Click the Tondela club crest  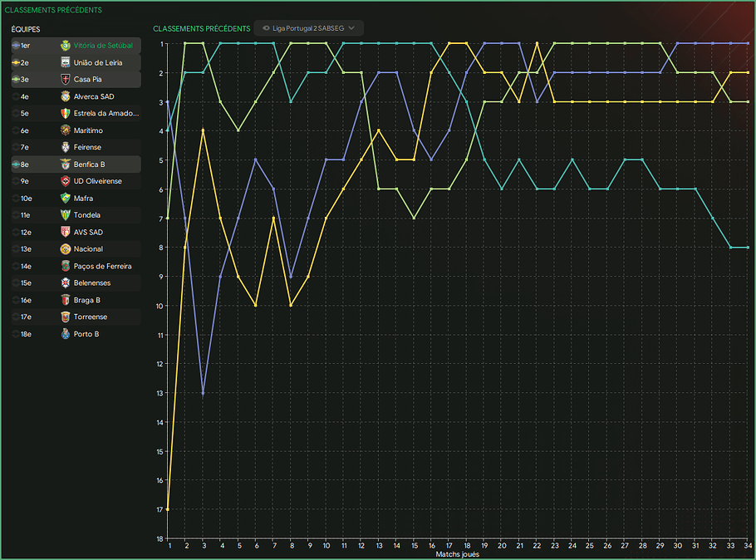66,215
